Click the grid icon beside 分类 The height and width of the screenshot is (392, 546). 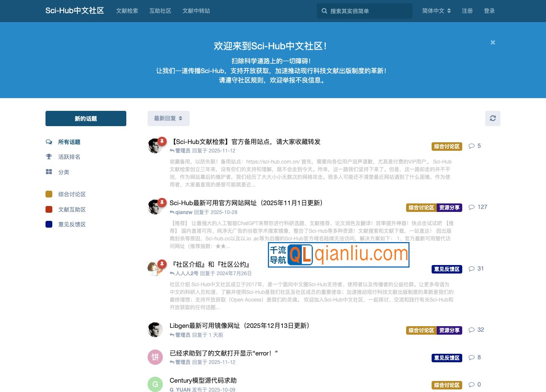point(49,172)
